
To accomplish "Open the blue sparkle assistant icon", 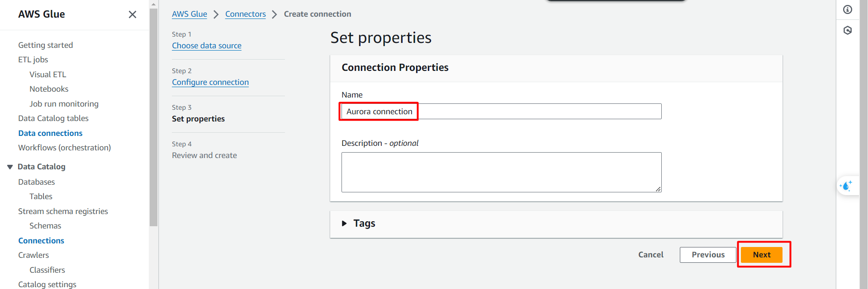I will (846, 186).
